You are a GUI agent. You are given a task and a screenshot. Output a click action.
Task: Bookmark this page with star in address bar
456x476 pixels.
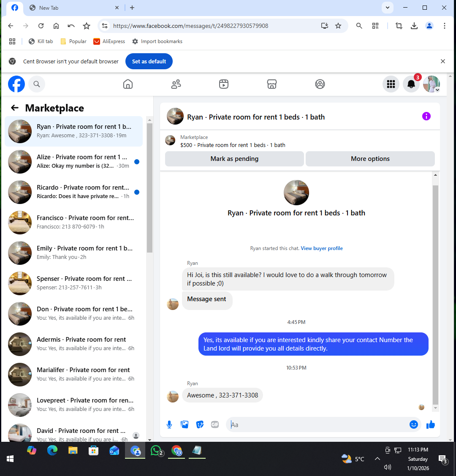pyautogui.click(x=338, y=26)
